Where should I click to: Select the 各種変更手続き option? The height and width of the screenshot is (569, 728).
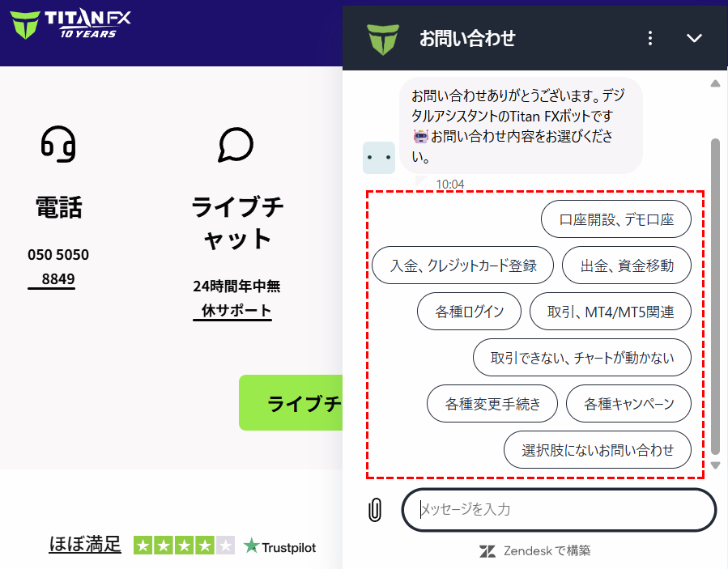click(x=492, y=403)
